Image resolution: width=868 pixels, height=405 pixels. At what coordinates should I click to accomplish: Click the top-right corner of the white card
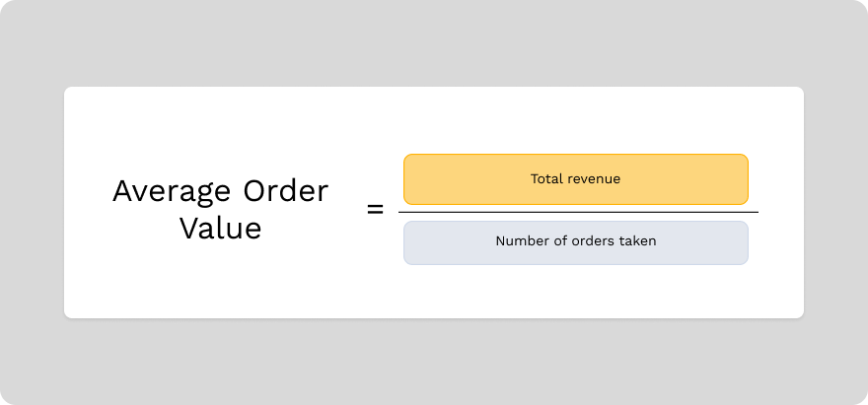(x=800, y=91)
